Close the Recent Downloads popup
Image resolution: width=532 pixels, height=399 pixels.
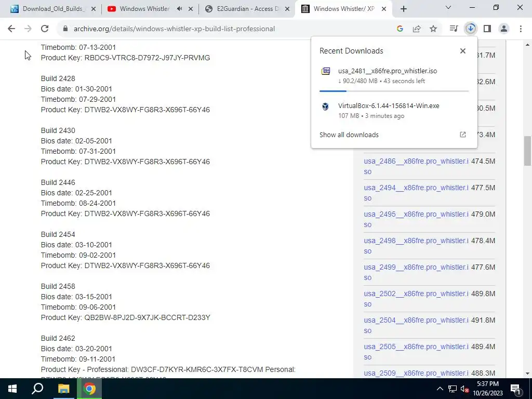[x=463, y=51]
